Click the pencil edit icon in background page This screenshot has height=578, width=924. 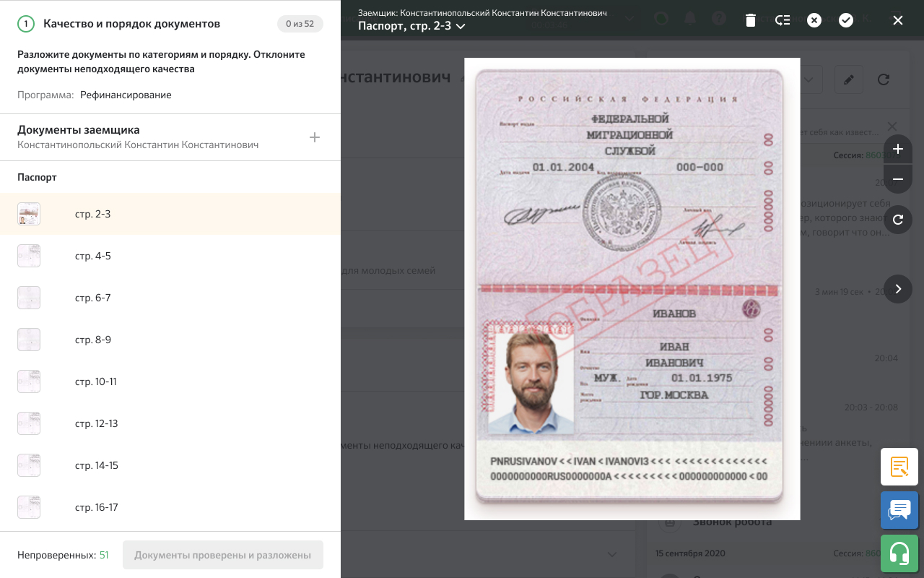tap(849, 79)
